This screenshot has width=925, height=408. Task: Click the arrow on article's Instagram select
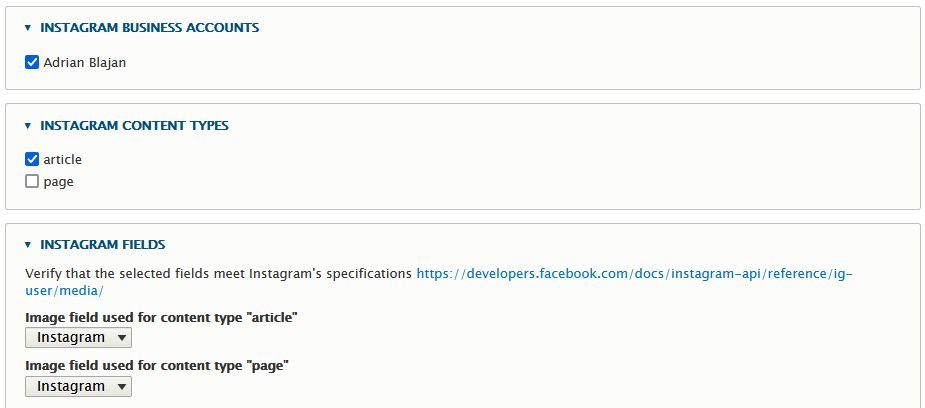pyautogui.click(x=122, y=338)
